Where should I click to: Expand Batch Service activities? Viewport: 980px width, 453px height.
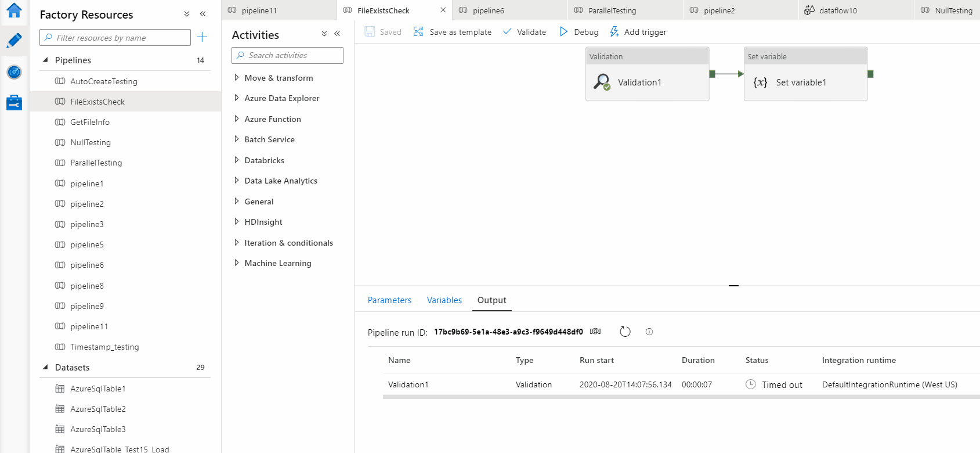tap(236, 139)
